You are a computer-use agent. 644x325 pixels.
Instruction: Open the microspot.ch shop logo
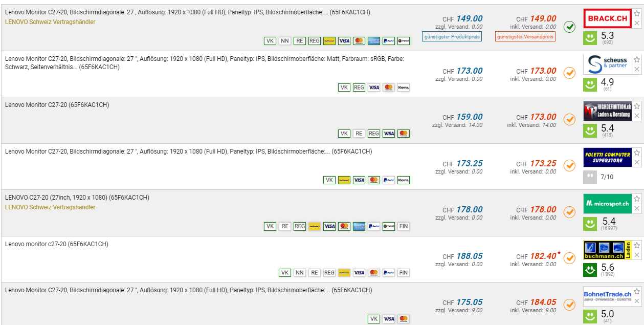tap(607, 204)
